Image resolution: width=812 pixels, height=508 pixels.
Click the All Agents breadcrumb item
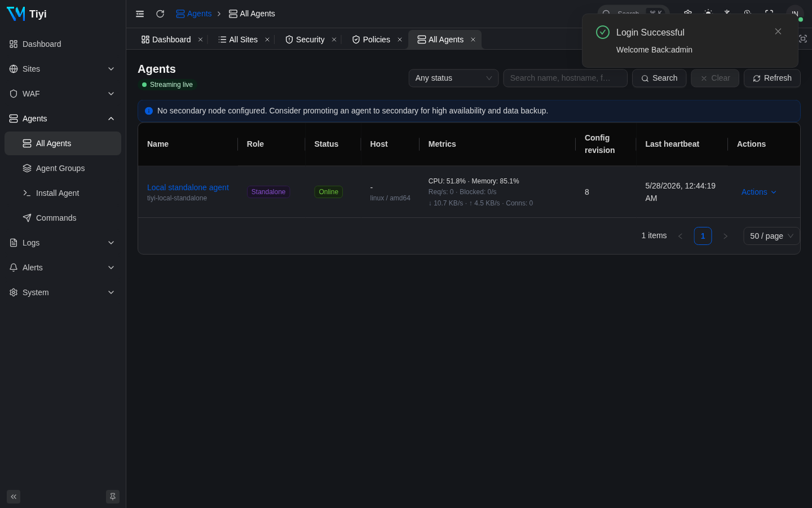251,14
